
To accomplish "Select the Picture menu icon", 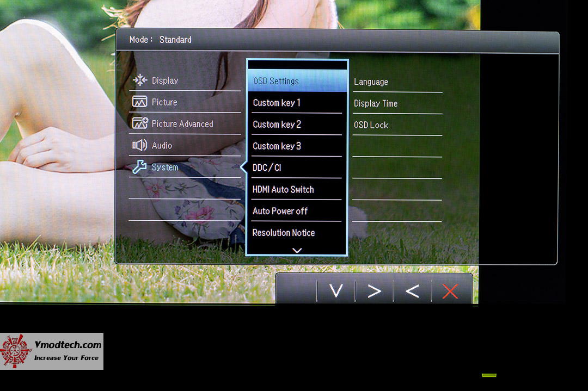I will (x=139, y=102).
